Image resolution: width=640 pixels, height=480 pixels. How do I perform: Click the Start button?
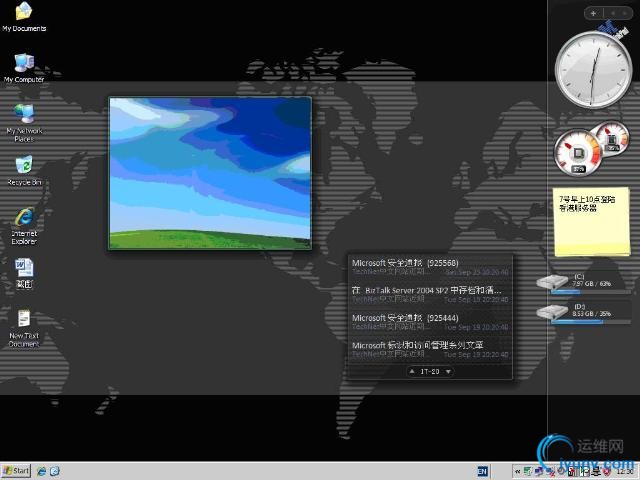click(16, 471)
